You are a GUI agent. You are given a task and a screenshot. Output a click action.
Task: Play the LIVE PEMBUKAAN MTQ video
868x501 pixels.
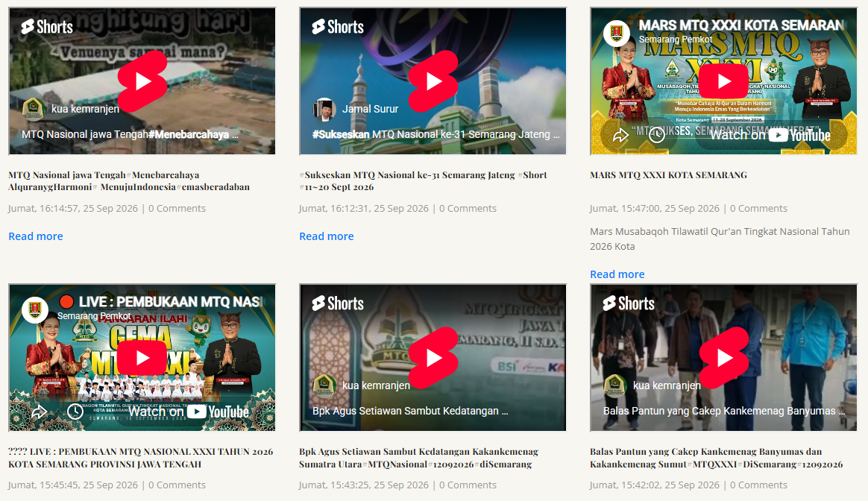tap(142, 358)
